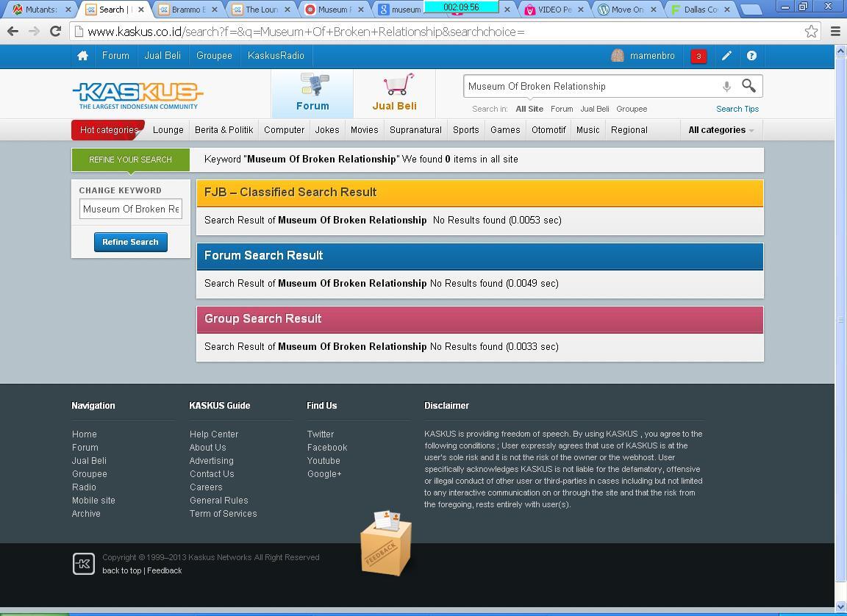Viewport: 847px width, 616px height.
Task: Bookmark page with the star icon
Action: point(811,32)
